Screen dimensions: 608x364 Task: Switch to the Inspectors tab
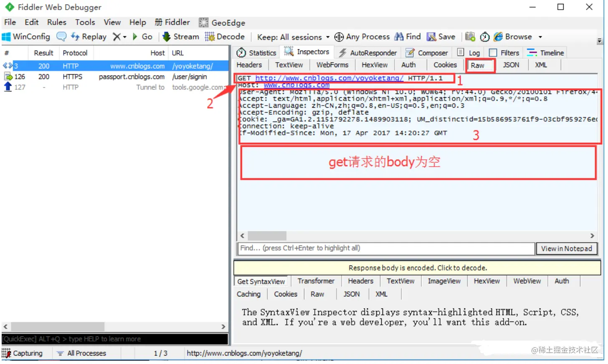point(307,52)
